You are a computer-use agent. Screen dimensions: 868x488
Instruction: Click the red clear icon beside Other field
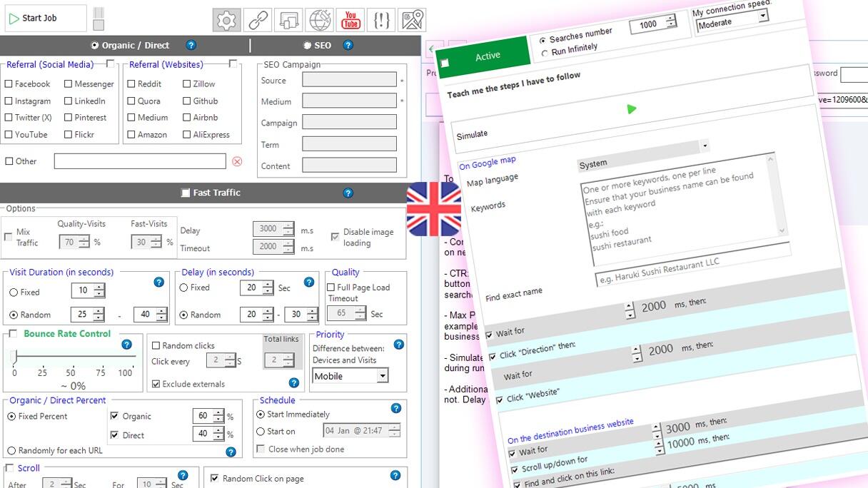237,161
